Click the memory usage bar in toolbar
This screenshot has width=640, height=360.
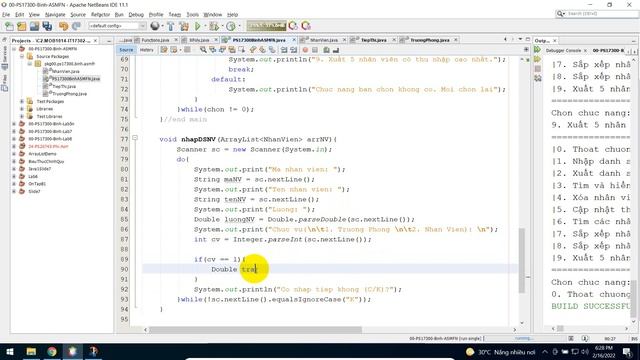(266, 26)
